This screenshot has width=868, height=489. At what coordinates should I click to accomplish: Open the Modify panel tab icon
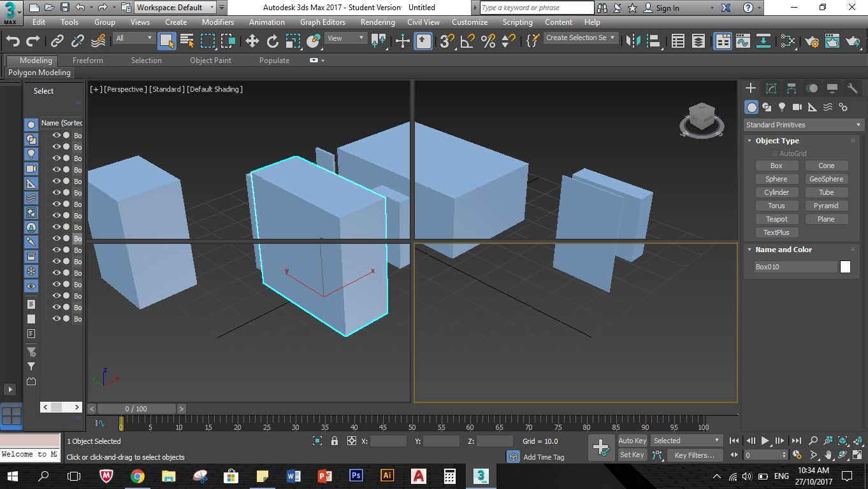771,89
